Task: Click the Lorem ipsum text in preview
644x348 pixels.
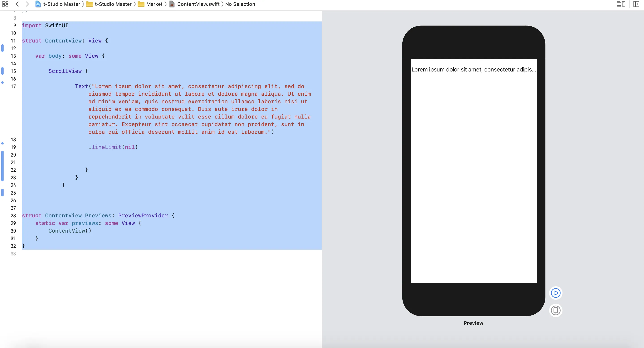Action: tap(473, 70)
